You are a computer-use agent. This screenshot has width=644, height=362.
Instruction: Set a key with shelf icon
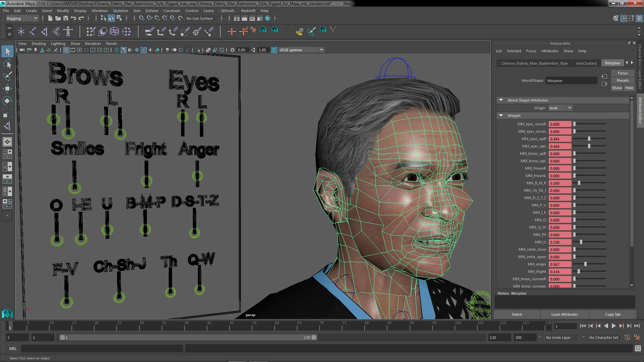coord(231,32)
